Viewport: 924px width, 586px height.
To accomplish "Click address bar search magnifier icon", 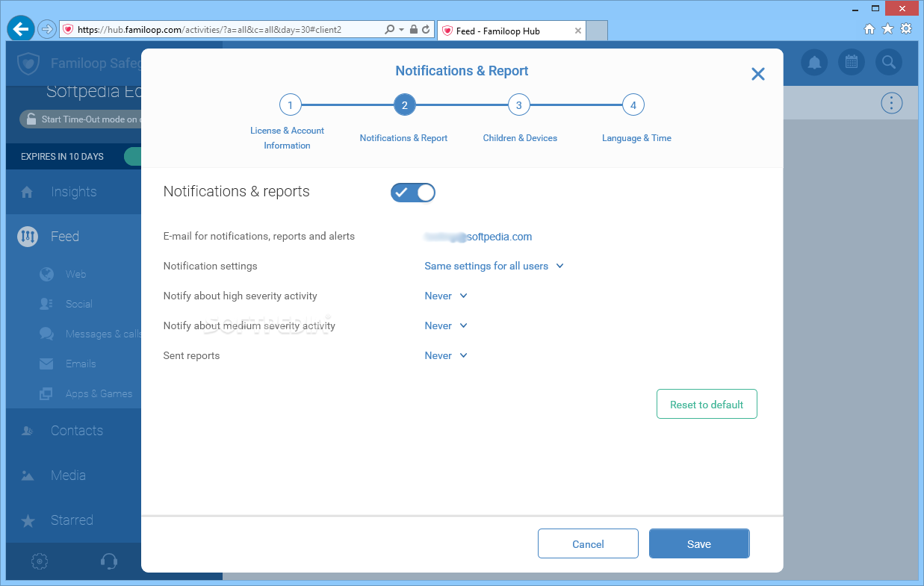I will click(x=389, y=30).
